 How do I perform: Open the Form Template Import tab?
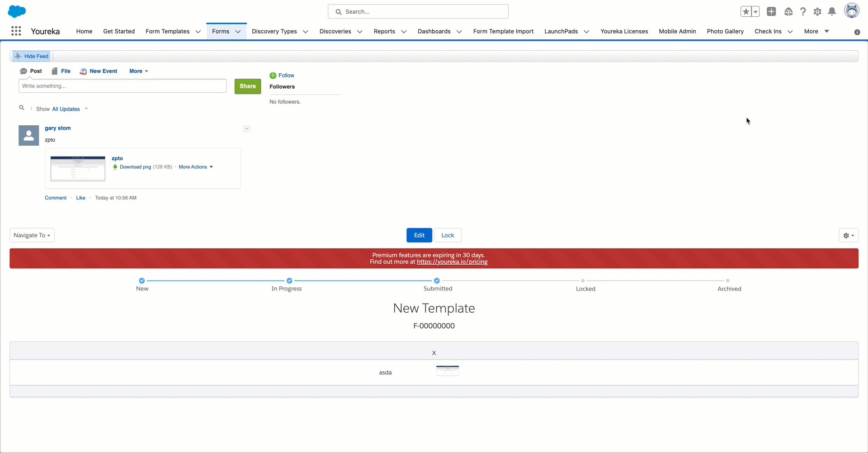coord(503,31)
